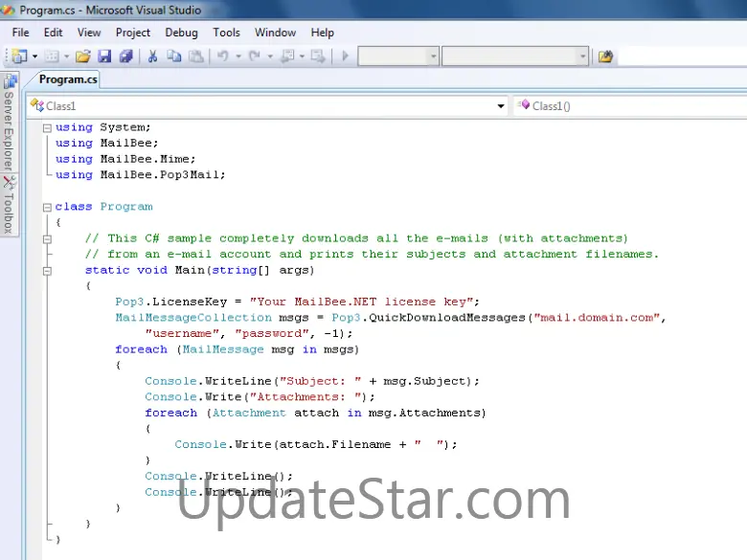Collapse the using directives region

(47, 127)
